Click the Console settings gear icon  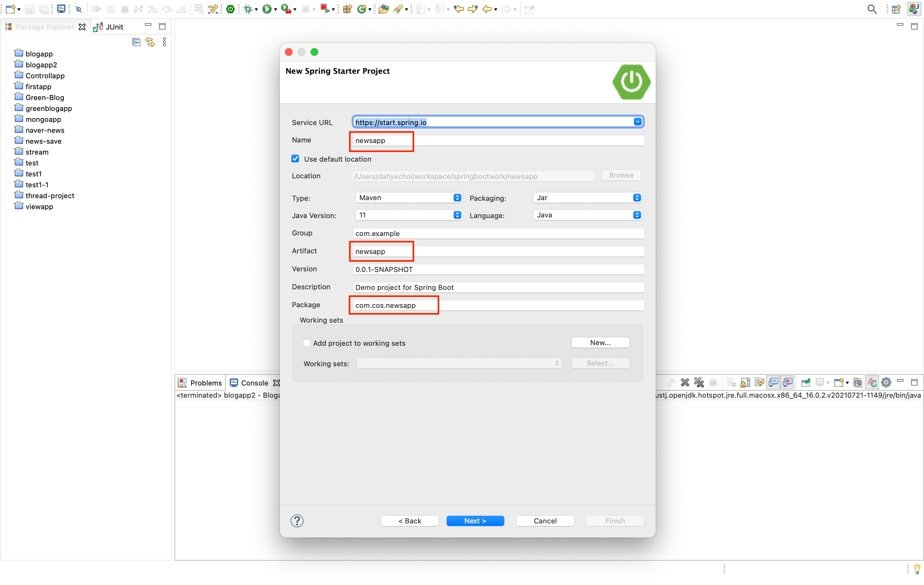(886, 382)
